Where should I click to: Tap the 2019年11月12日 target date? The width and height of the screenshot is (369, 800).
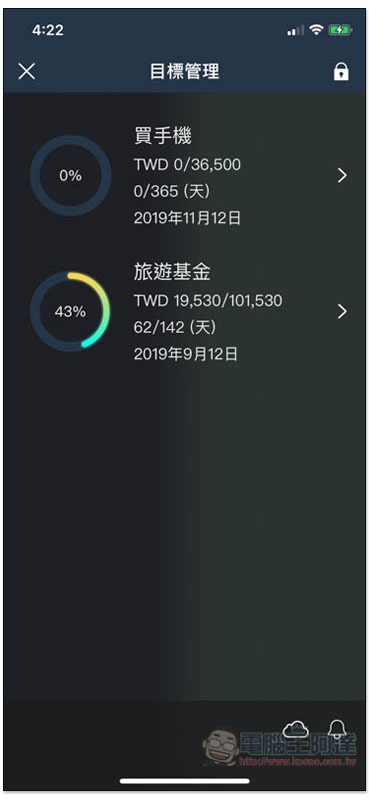(187, 219)
